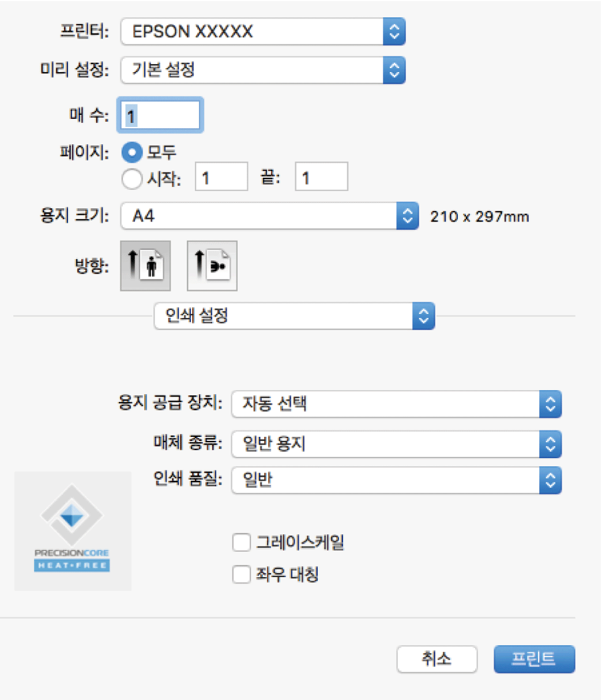Open the 매체 종류 dropdown
The height and width of the screenshot is (700, 602).
point(396,444)
